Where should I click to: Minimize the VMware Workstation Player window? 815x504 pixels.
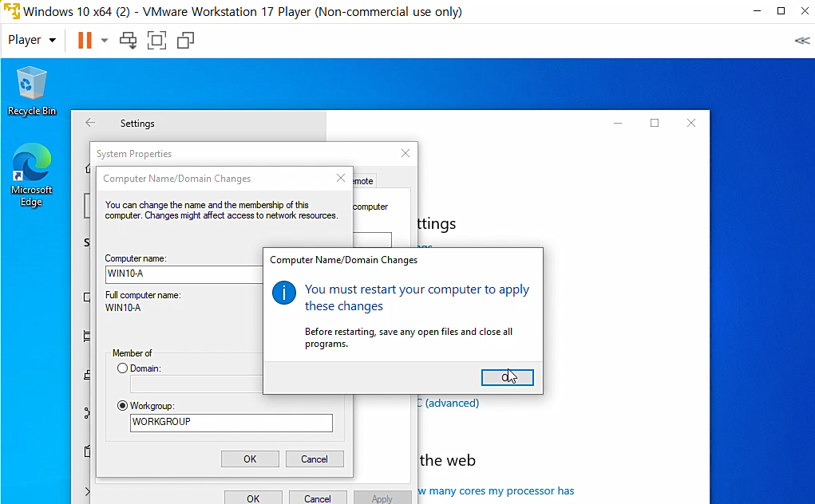point(757,11)
